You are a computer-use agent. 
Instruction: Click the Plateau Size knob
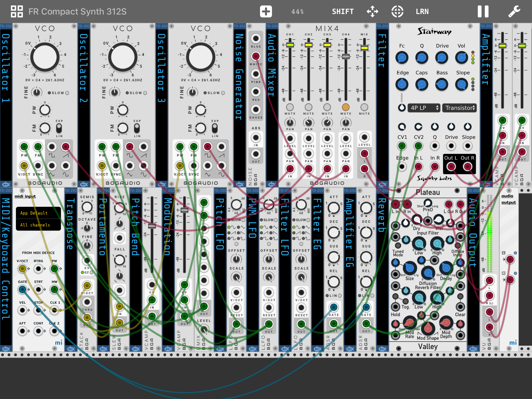tap(410, 268)
